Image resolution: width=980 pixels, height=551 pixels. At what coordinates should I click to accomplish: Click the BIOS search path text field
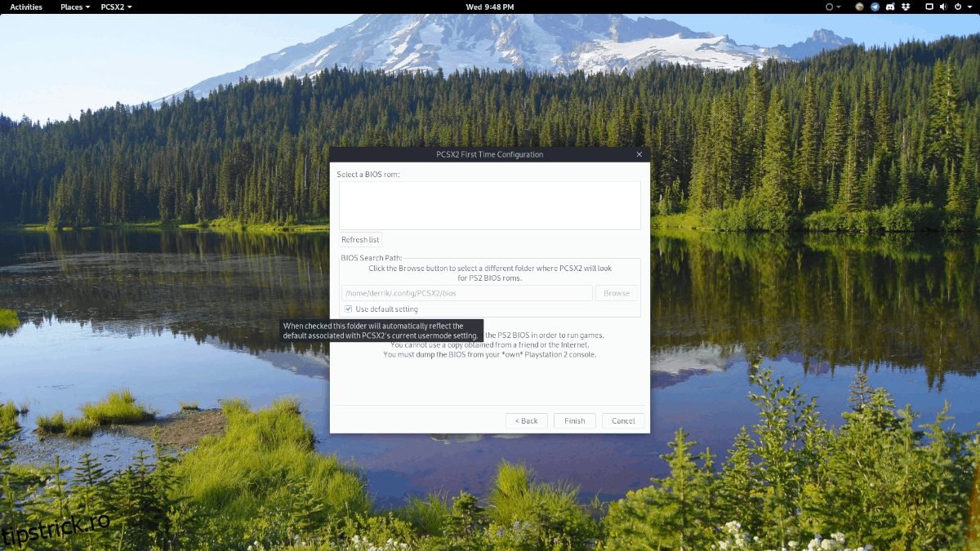click(x=466, y=293)
